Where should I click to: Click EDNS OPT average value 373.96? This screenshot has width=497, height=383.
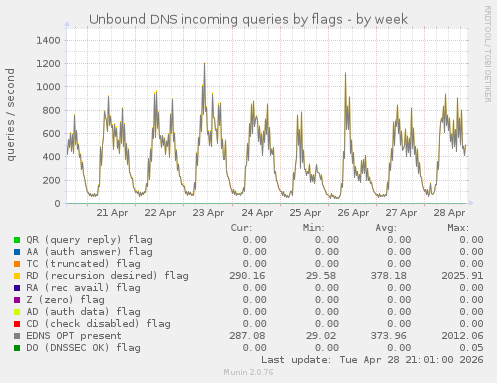tap(389, 336)
